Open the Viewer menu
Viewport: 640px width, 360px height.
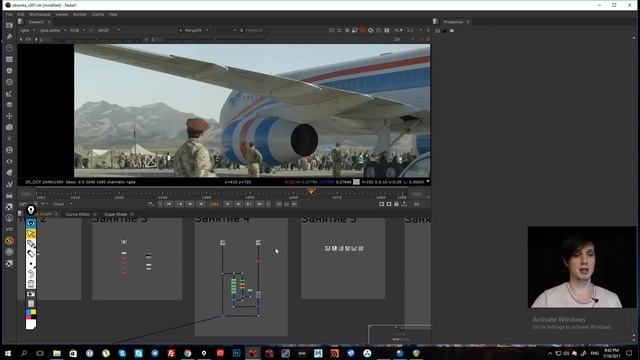click(62, 14)
